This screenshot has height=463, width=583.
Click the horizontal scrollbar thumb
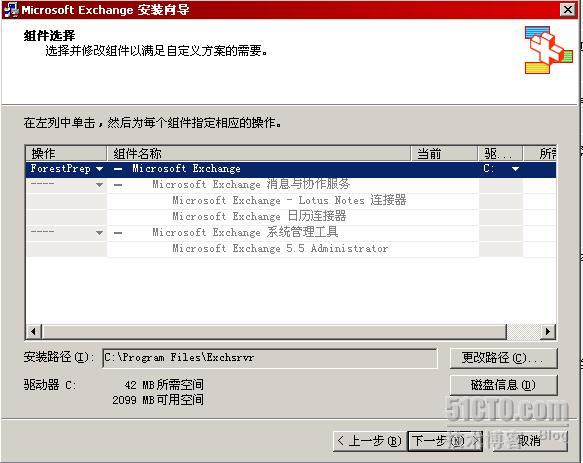pyautogui.click(x=274, y=331)
